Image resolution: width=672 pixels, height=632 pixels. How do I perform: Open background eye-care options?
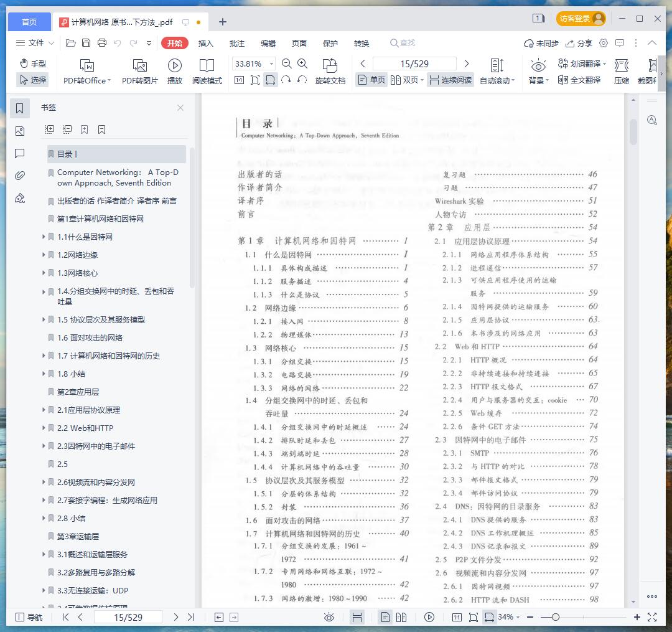[538, 72]
